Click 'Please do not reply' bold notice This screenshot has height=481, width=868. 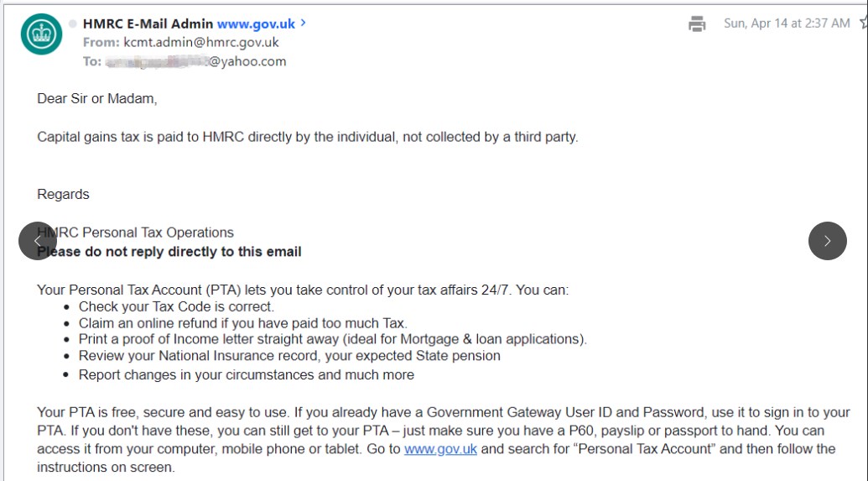pos(169,251)
